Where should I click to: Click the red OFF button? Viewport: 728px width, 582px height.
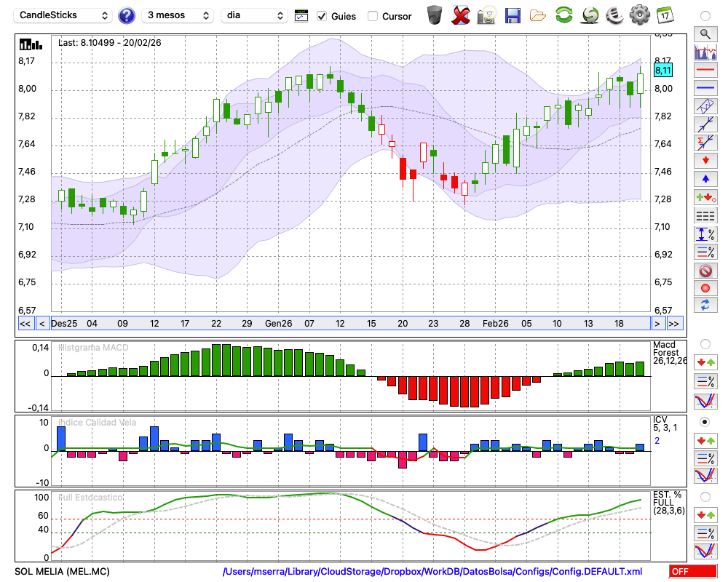[x=692, y=572]
